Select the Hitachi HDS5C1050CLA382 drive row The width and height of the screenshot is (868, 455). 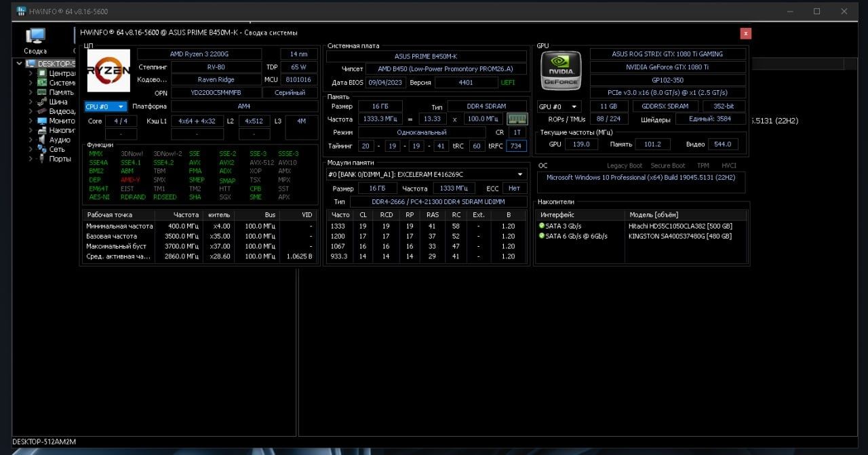tap(642, 226)
